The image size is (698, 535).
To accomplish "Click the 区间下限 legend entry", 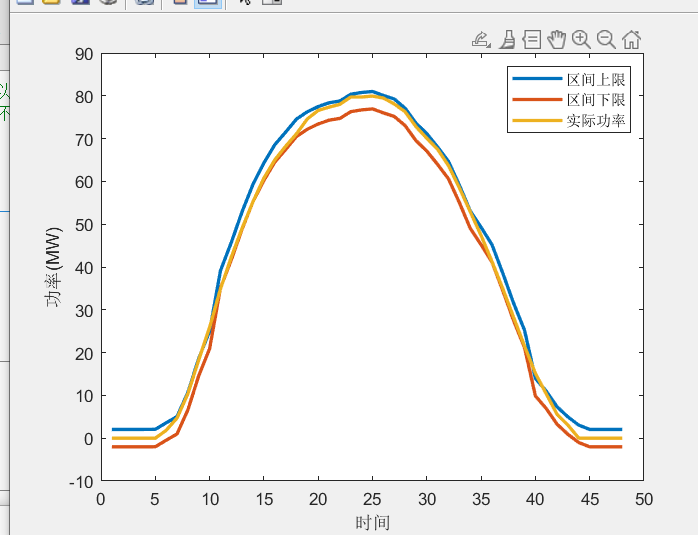I will 597,100.
